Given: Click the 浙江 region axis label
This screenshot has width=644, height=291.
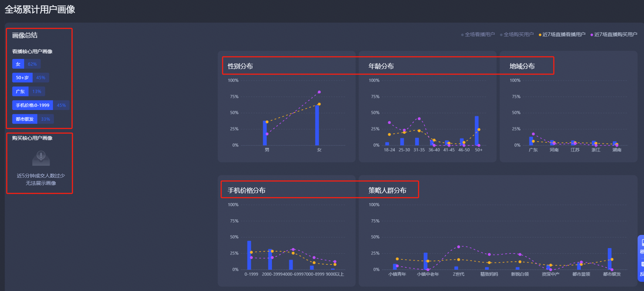Looking at the screenshot, I should (596, 150).
